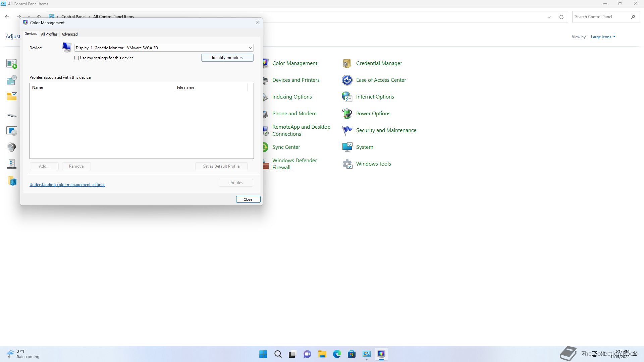Click the Credential Manager safe icon

tap(347, 63)
